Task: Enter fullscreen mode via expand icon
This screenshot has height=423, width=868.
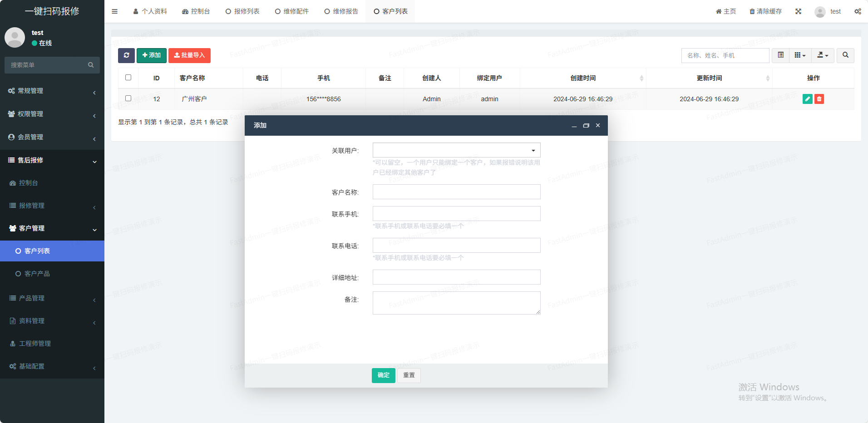Action: (x=798, y=11)
